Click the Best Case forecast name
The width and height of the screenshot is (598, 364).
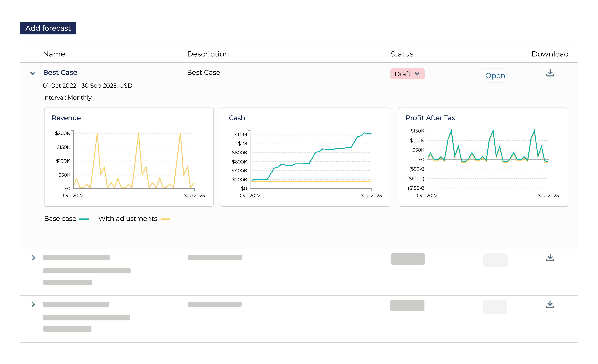click(60, 72)
